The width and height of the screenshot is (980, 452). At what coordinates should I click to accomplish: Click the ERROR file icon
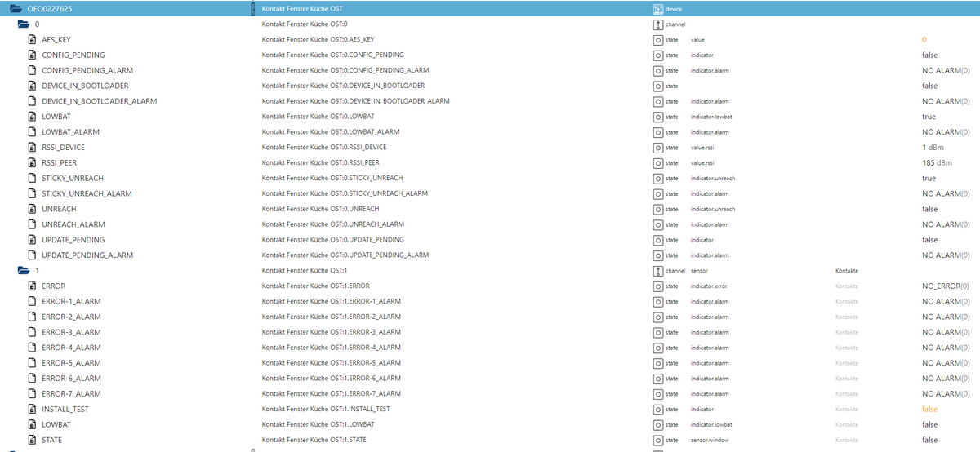click(33, 286)
